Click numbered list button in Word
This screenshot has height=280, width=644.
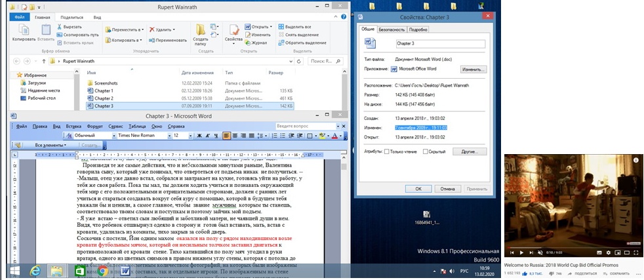point(276,136)
